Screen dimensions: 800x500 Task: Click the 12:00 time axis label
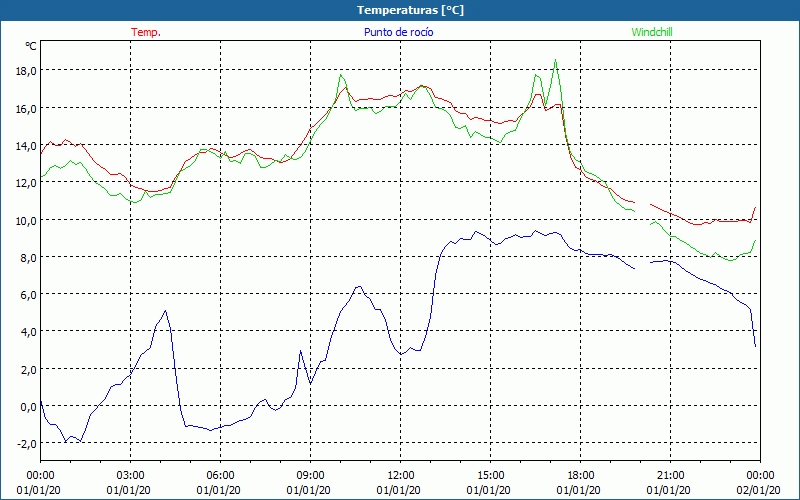(401, 476)
